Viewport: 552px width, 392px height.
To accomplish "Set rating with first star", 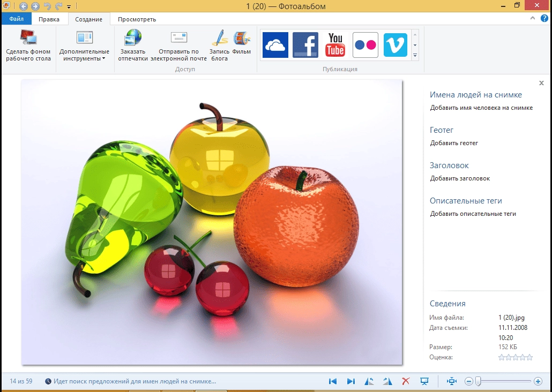I will coord(501,358).
